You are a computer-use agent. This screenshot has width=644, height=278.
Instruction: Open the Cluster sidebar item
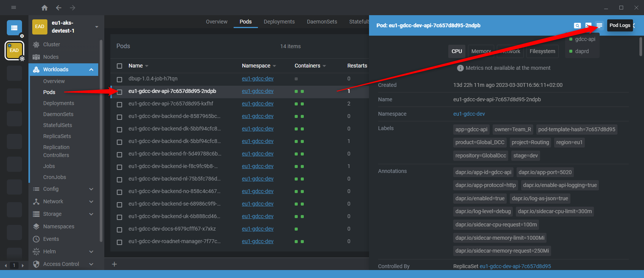52,44
